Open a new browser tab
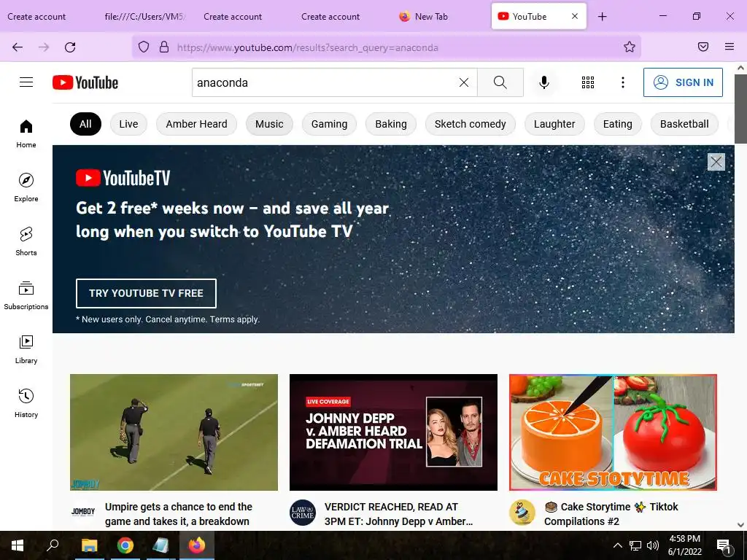The height and width of the screenshot is (560, 747). point(602,17)
